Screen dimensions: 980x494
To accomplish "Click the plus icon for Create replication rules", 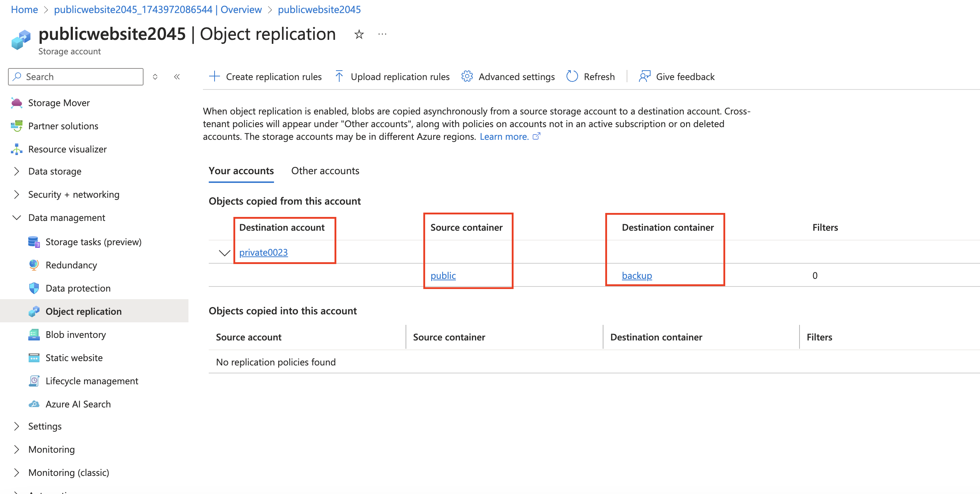I will 215,76.
